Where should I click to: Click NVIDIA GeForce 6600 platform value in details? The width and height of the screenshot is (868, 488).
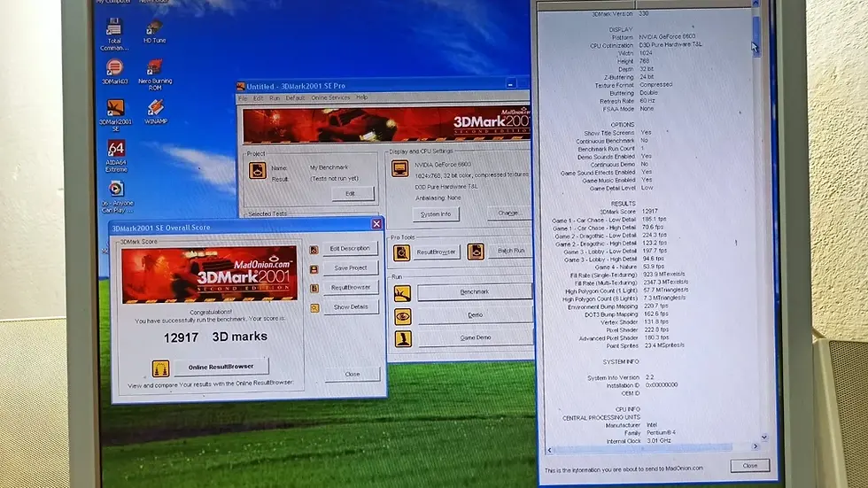pyautogui.click(x=667, y=36)
